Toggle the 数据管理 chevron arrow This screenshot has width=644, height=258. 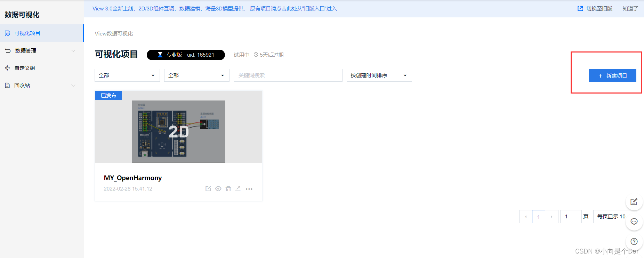point(73,51)
